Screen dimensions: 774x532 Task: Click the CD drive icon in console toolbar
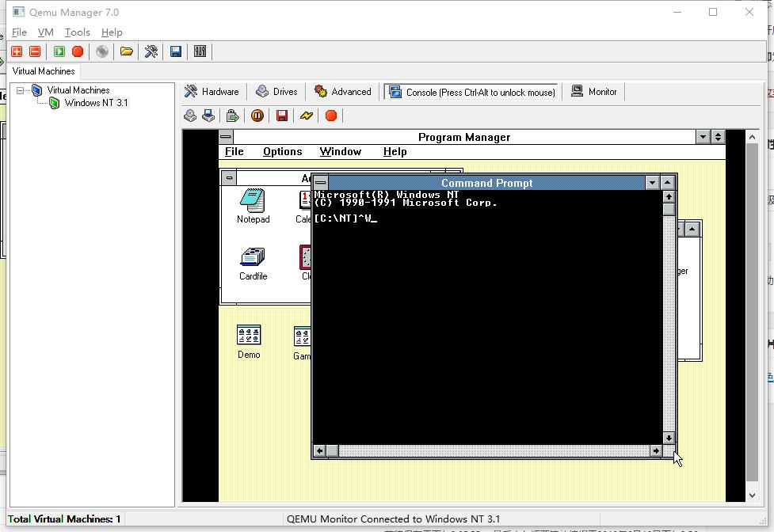[190, 116]
